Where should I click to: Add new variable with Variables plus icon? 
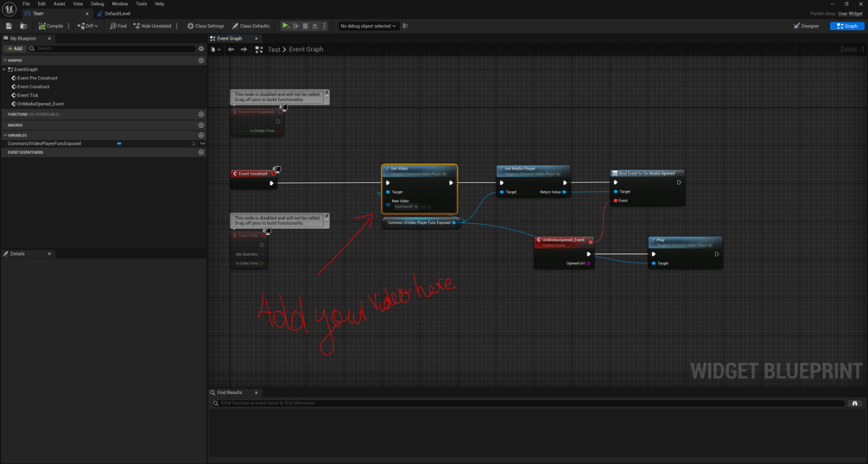(x=201, y=135)
